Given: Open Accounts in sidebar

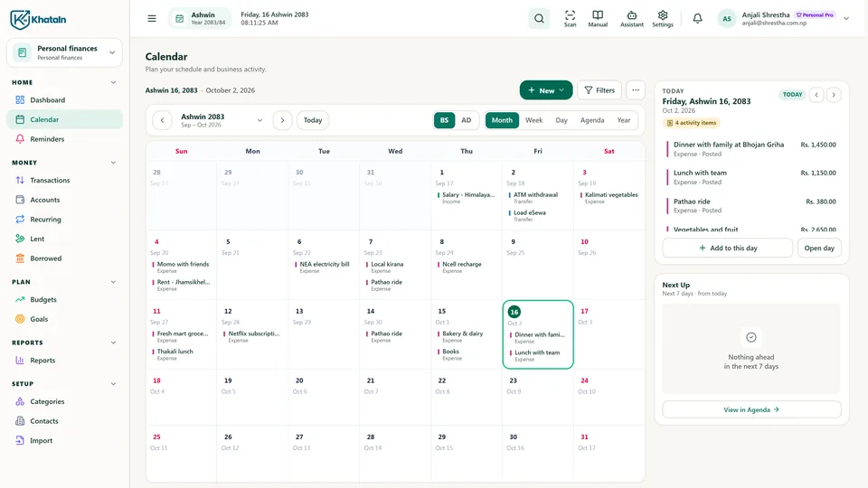Looking at the screenshot, I should (x=64, y=200).
